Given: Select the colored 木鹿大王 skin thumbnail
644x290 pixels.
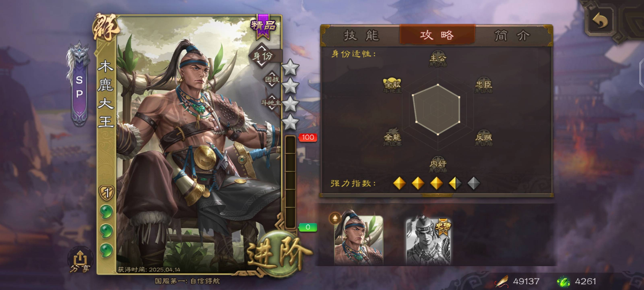Looking at the screenshot, I should tap(358, 239).
